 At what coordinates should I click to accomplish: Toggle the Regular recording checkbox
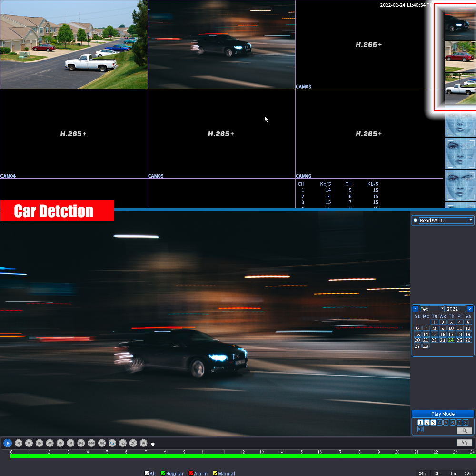[163, 473]
